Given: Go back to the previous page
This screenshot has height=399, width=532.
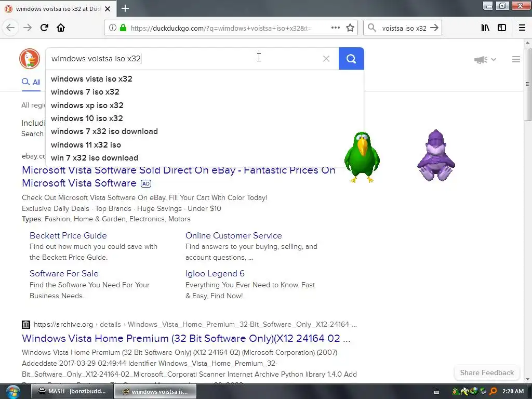Looking at the screenshot, I should [x=10, y=28].
